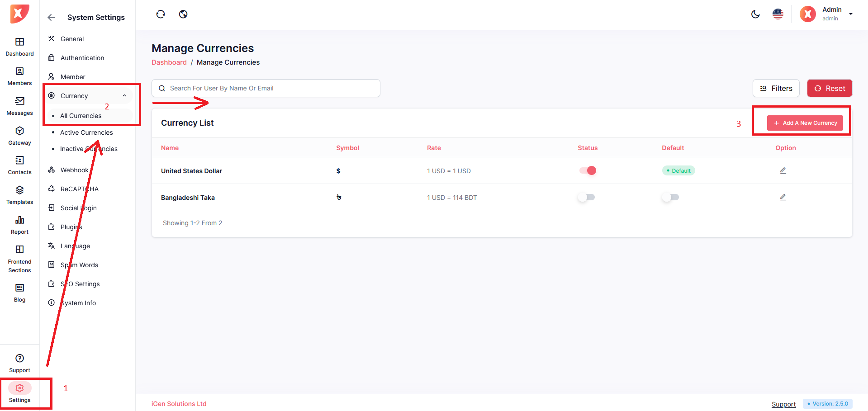
Task: Click the refresh sync icon in top bar
Action: coord(161,14)
